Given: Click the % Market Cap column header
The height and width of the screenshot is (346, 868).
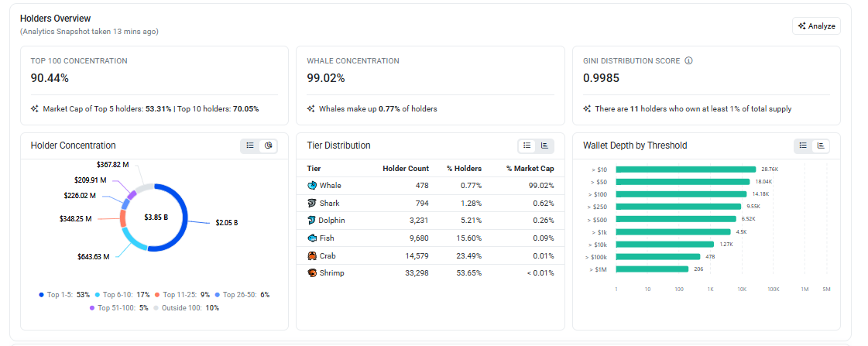Looking at the screenshot, I should [530, 168].
